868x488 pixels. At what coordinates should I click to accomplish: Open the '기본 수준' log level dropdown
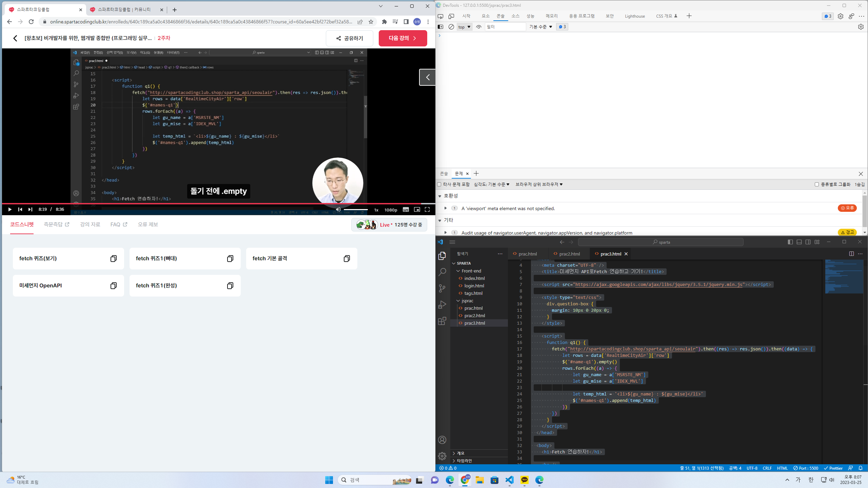coord(541,27)
